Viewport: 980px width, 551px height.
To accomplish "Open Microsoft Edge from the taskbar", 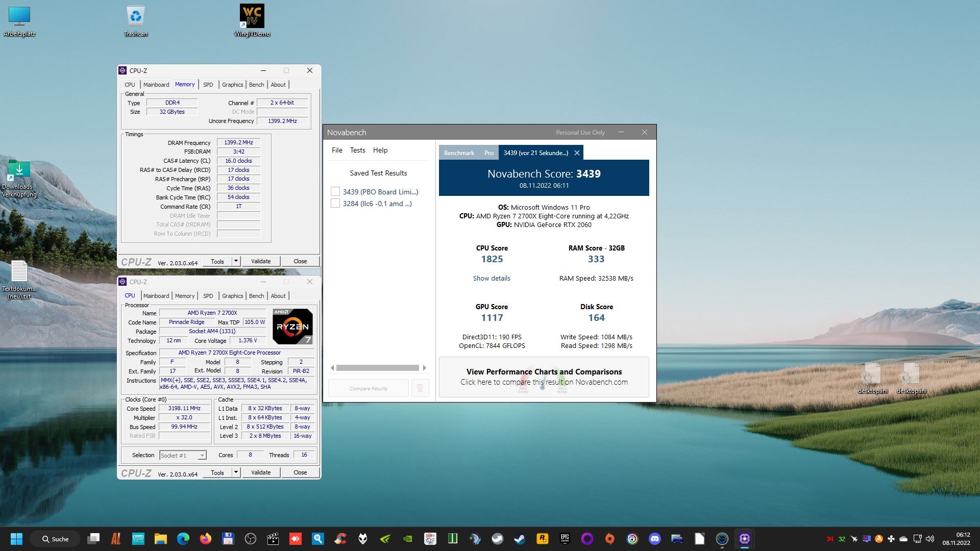I will click(183, 539).
